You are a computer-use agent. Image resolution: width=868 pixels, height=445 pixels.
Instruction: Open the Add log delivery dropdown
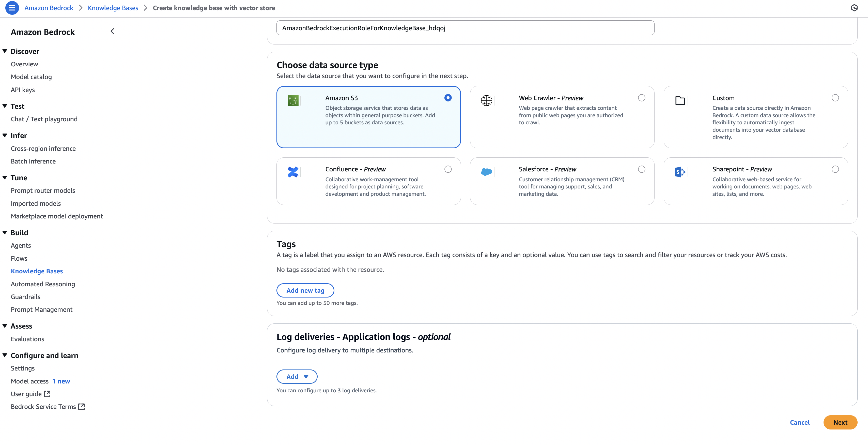coord(297,377)
